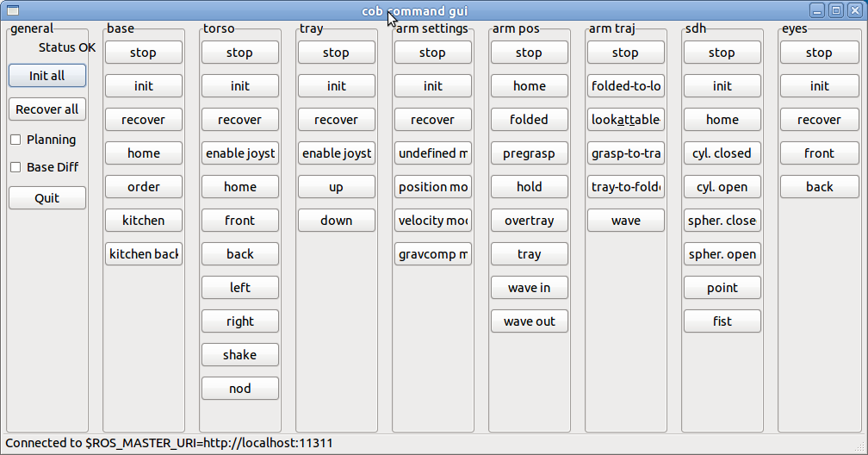Send base to kitchen position
868x455 pixels.
[x=144, y=221]
